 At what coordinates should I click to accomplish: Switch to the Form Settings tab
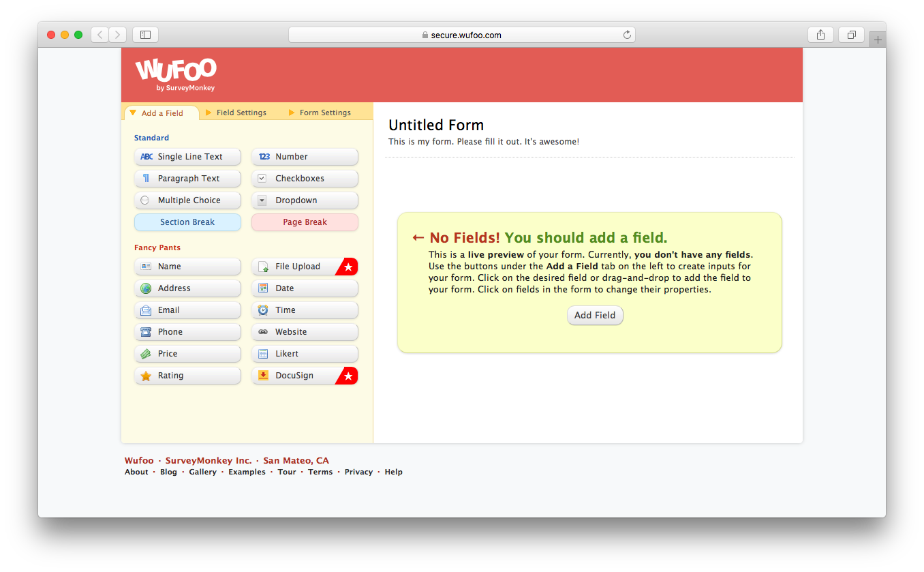click(x=320, y=112)
